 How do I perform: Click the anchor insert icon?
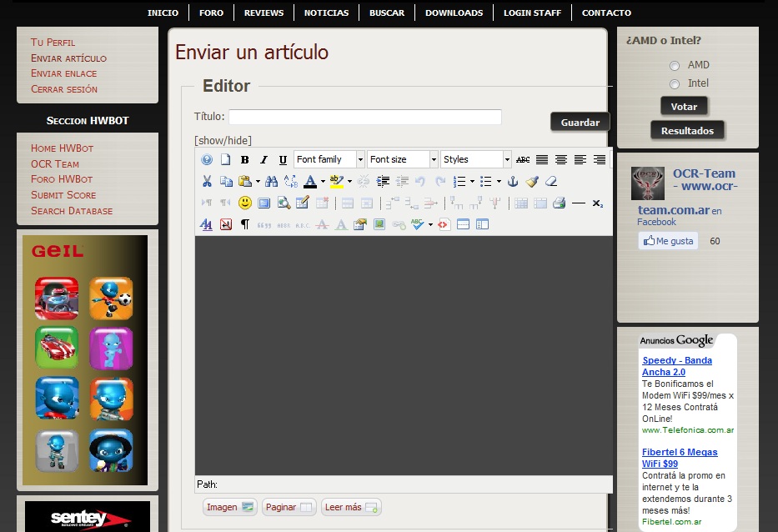pos(513,181)
